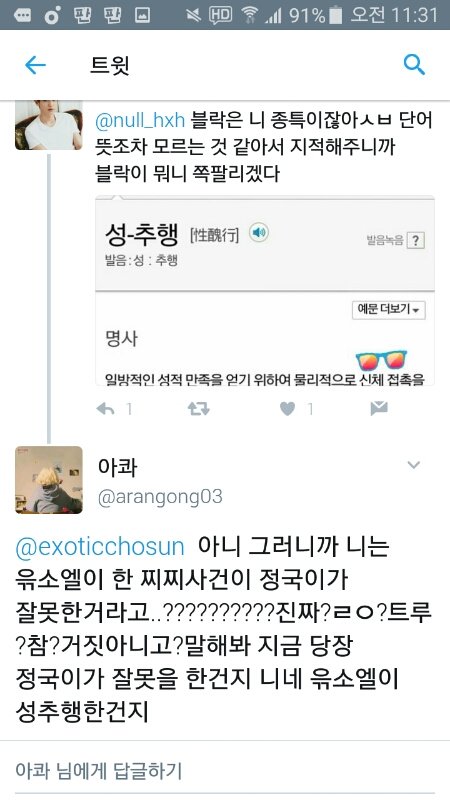Viewport: 450px width, 800px height.
Task: Tap the battery indicator in status bar
Action: click(x=335, y=15)
